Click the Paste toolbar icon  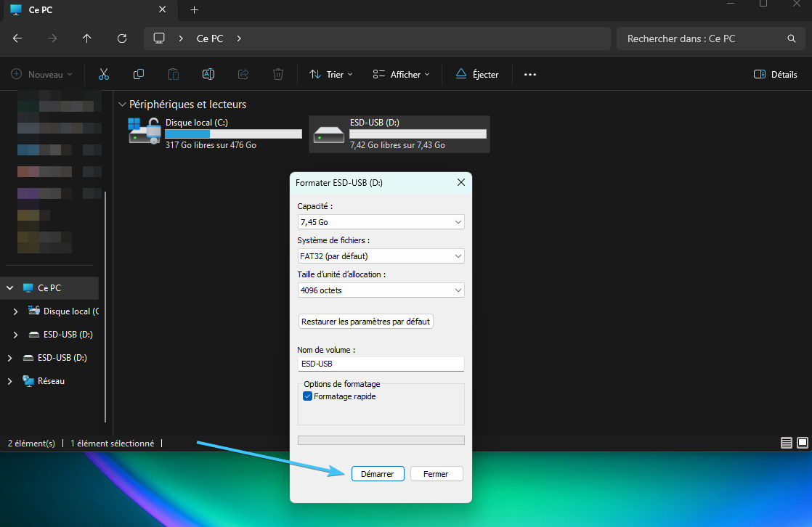tap(174, 74)
